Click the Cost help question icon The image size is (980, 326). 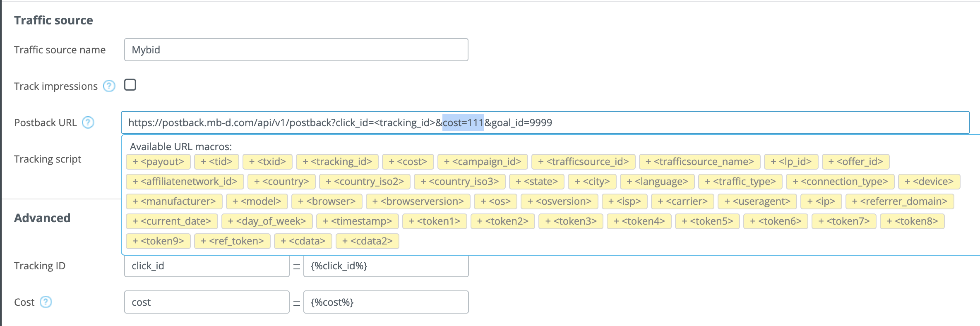[46, 302]
